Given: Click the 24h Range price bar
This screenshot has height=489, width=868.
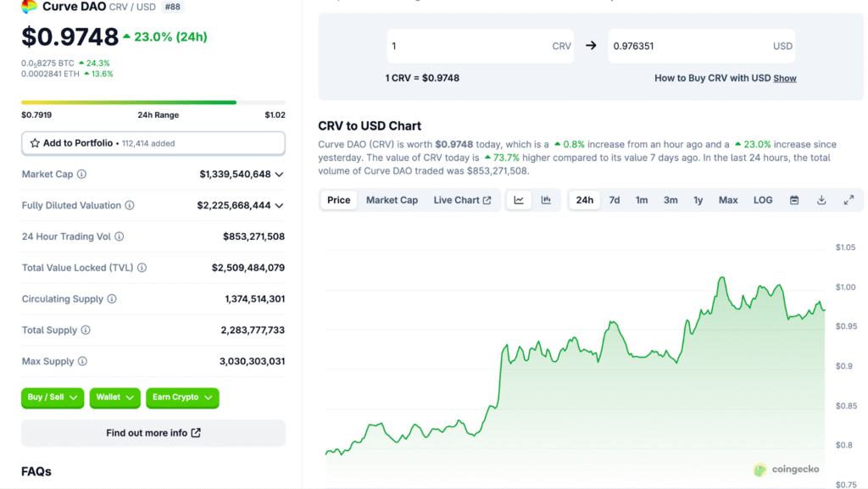Looking at the screenshot, I should pos(153,102).
